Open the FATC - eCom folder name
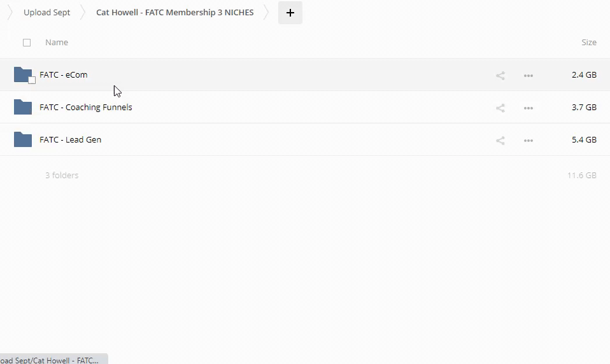This screenshot has width=610, height=364. (x=64, y=75)
